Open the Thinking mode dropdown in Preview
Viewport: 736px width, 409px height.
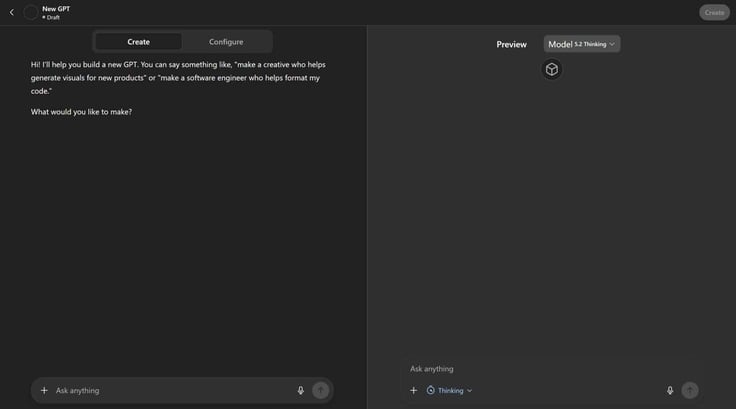coord(449,390)
